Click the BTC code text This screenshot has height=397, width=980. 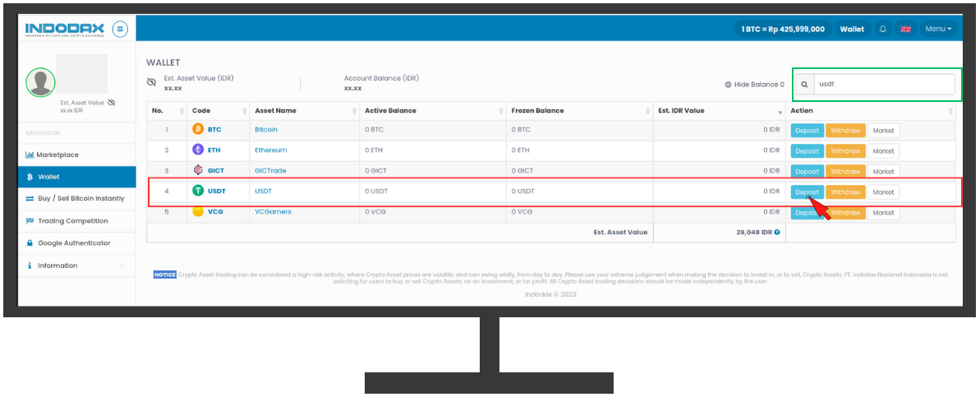tap(214, 129)
